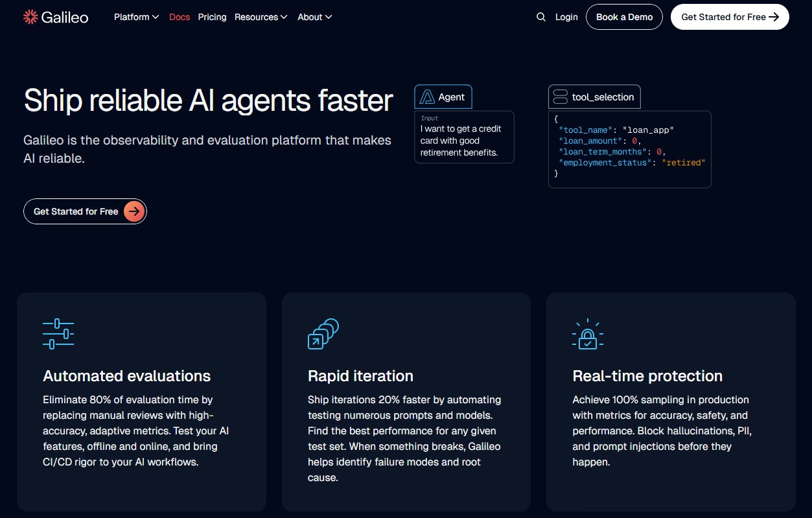Image resolution: width=812 pixels, height=518 pixels.
Task: Click the Agent input message box
Action: pyautogui.click(x=464, y=137)
